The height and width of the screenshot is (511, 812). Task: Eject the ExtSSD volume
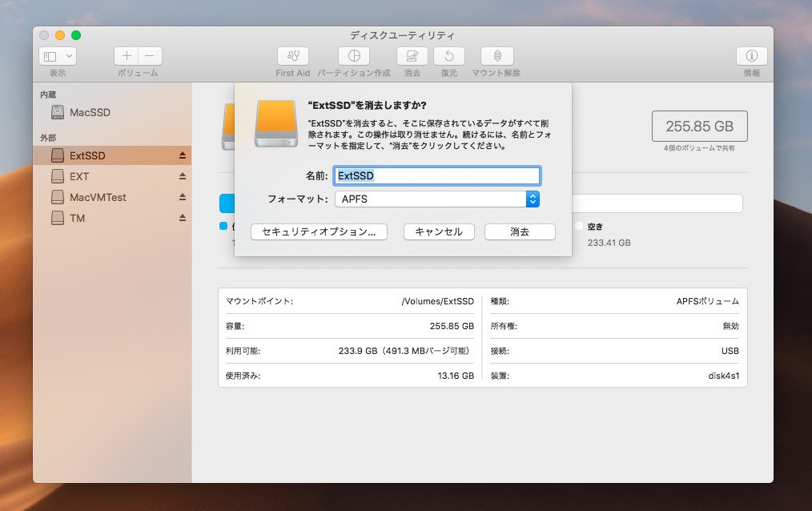click(x=182, y=155)
